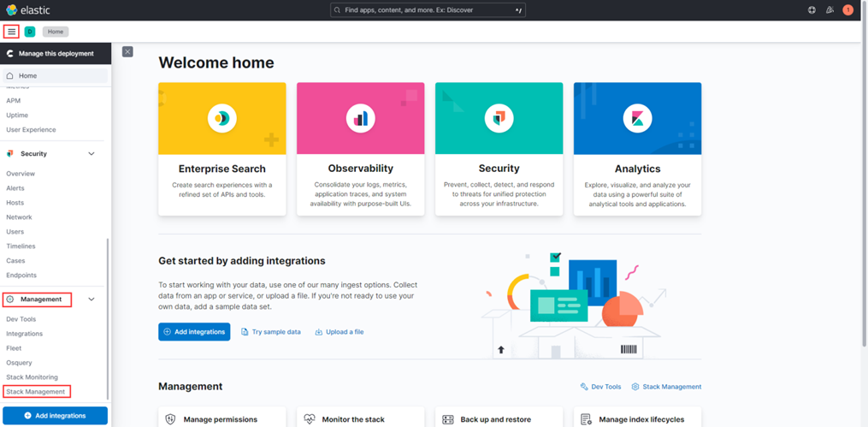Click the Analytics Kibana logo icon
The height and width of the screenshot is (427, 868).
tap(637, 117)
